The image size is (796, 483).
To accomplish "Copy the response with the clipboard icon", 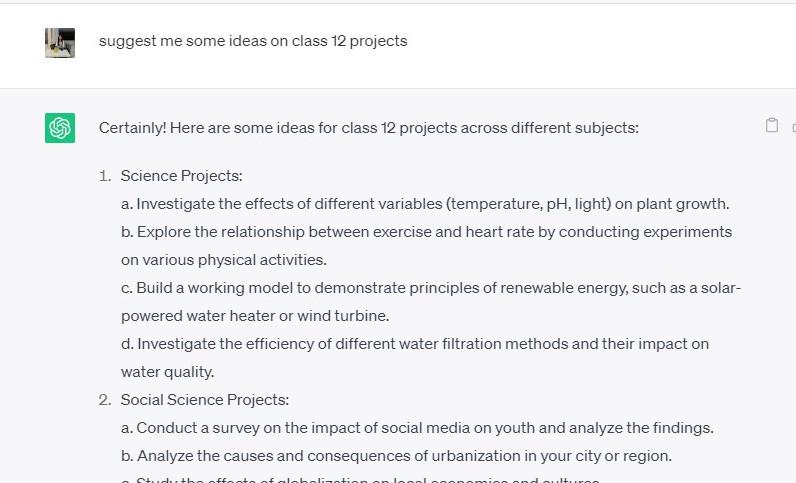I will tap(771, 125).
